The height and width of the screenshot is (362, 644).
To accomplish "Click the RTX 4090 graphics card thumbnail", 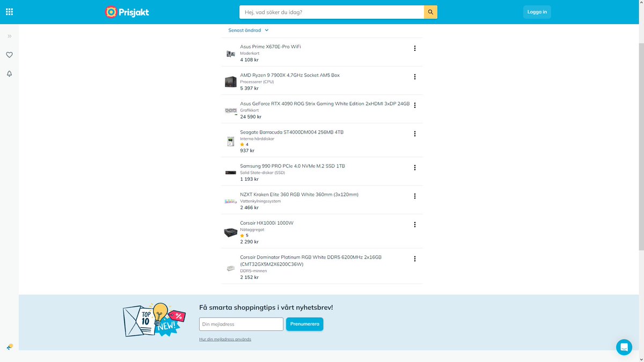I will pyautogui.click(x=231, y=111).
